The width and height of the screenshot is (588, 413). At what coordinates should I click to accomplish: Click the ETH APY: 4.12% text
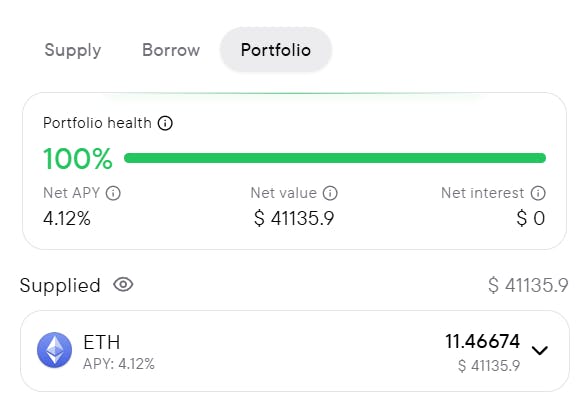click(118, 364)
